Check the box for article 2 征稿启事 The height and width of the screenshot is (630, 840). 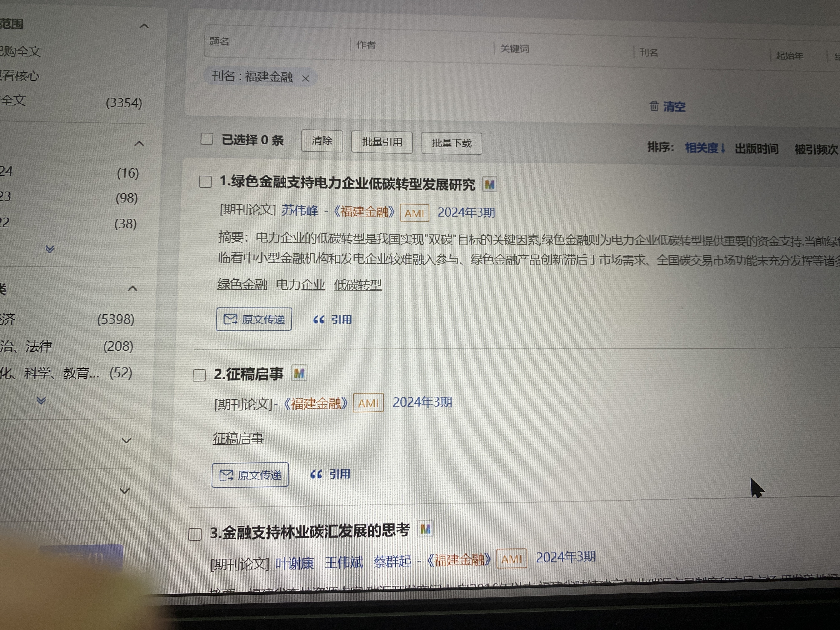click(x=199, y=375)
